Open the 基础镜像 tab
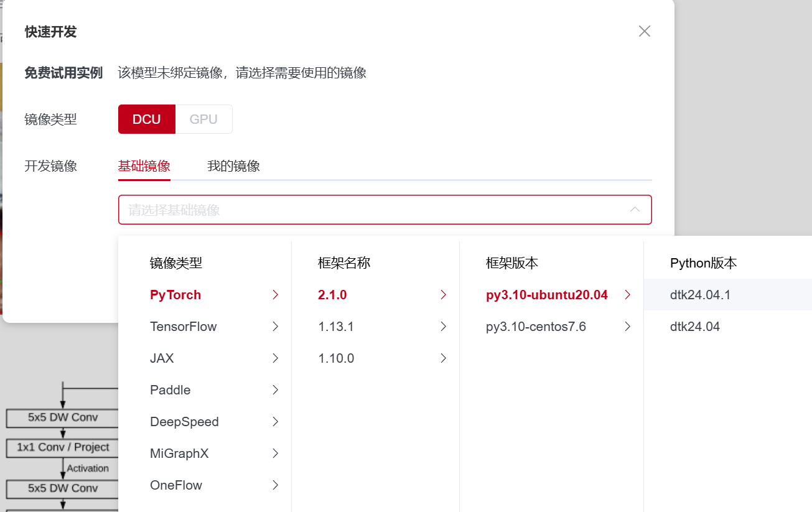 click(144, 166)
